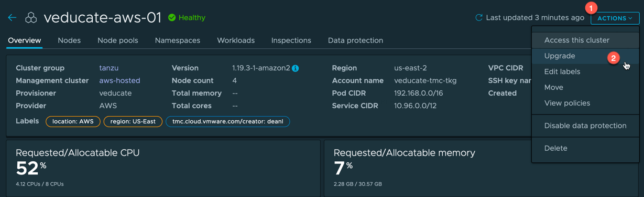Choose View policies from the Actions menu
644x197 pixels.
[585, 103]
